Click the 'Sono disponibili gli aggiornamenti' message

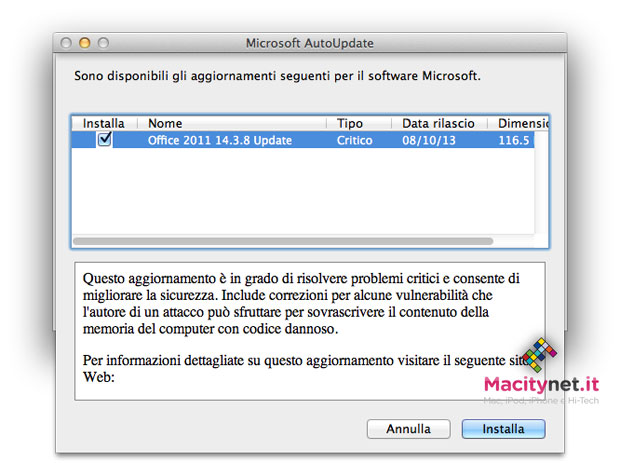click(x=277, y=76)
